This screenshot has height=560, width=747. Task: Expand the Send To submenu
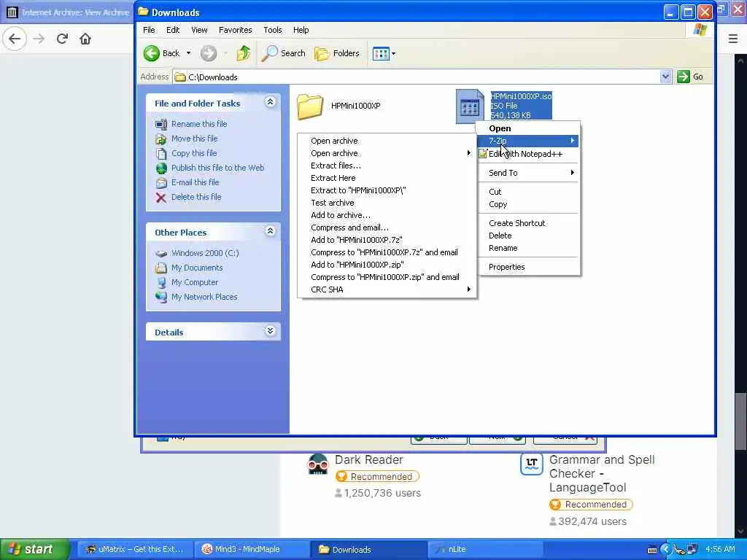coord(530,173)
